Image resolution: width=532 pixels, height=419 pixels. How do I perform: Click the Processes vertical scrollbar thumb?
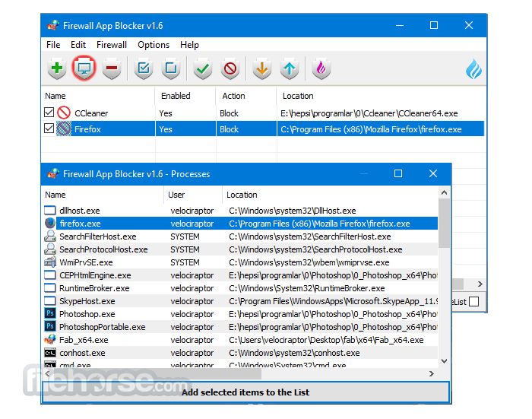coord(444,223)
